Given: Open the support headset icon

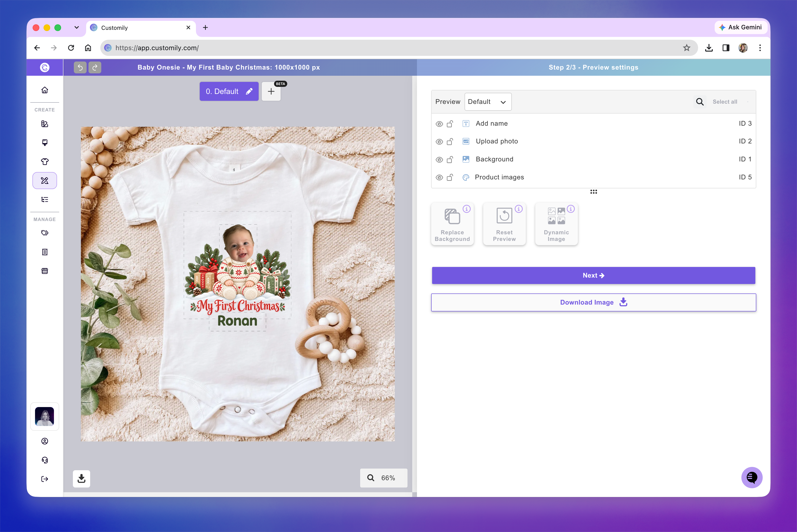Looking at the screenshot, I should 44,460.
